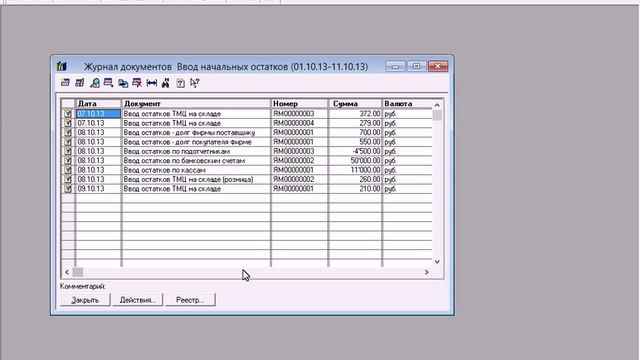Click the horizontal scrollbar right arrow
Image resolution: width=640 pixels, height=360 pixels.
coord(427,272)
